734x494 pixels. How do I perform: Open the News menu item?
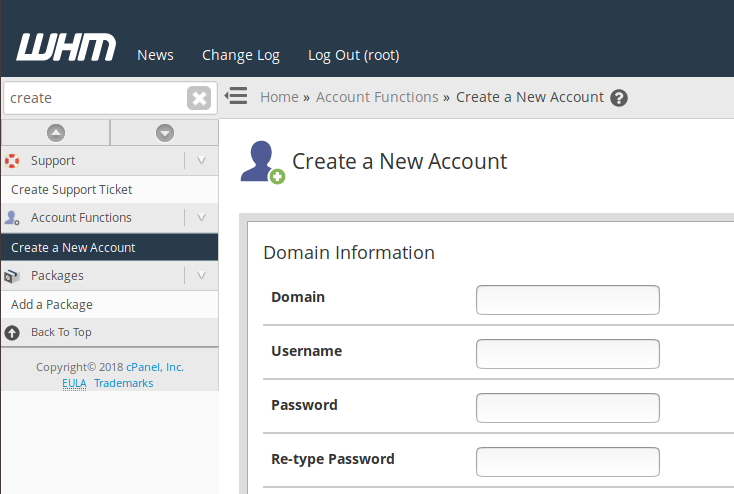pyautogui.click(x=155, y=55)
